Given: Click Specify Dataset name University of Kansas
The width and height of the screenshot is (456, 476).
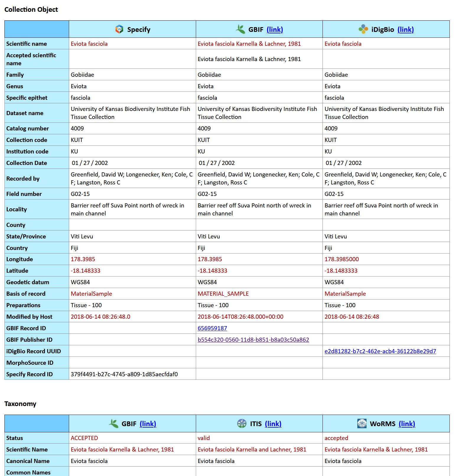Looking at the screenshot, I should pos(131,113).
